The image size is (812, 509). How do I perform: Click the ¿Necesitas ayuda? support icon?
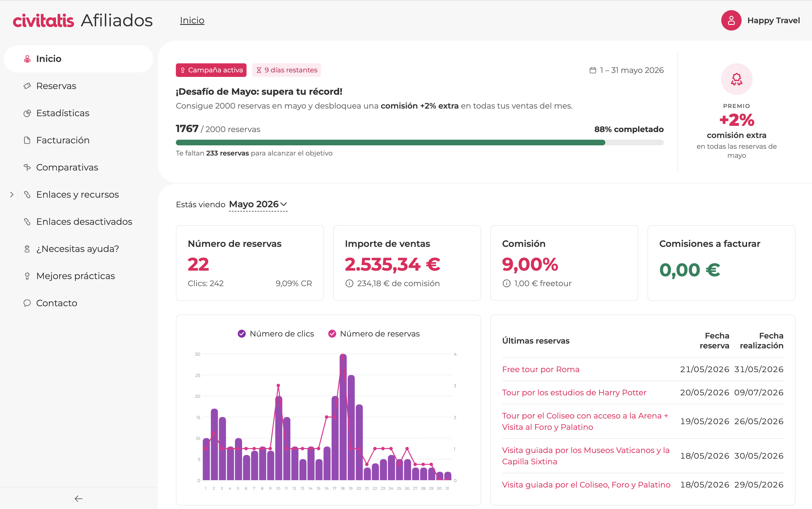point(27,249)
